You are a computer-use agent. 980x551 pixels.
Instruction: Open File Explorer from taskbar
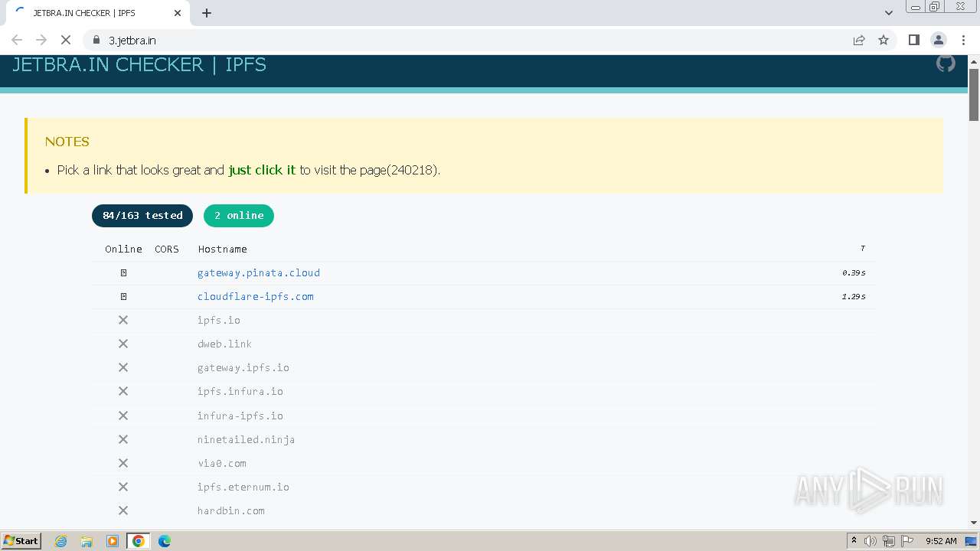coord(87,541)
